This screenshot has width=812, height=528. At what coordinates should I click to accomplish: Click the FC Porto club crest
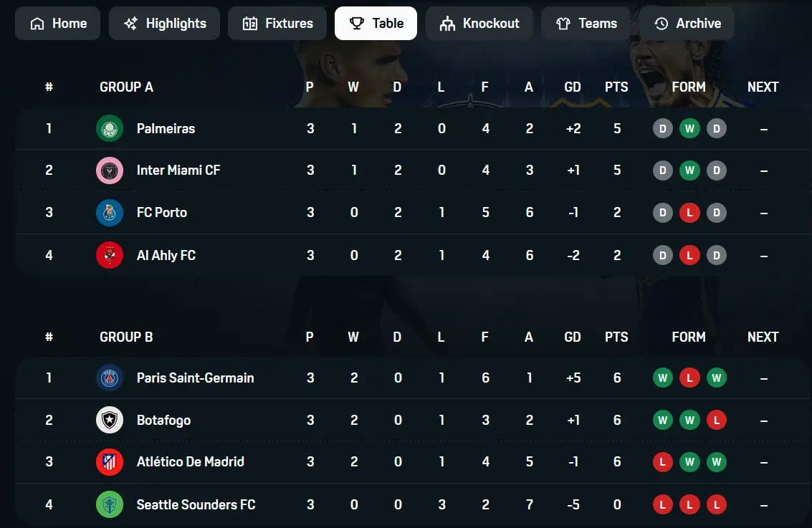[x=109, y=213]
